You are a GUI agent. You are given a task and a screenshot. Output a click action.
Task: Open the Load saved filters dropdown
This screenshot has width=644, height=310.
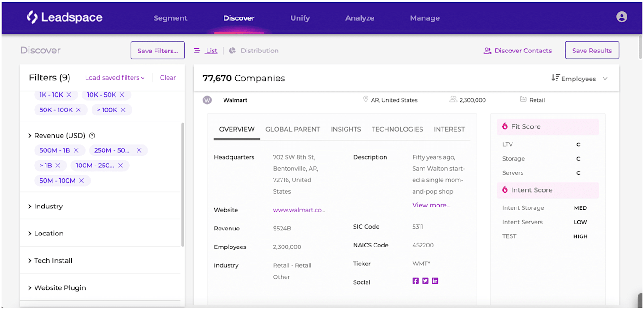115,78
